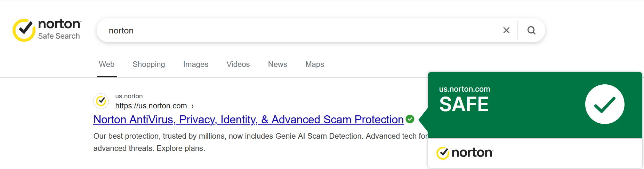This screenshot has height=169, width=644.
Task: Open the News tab
Action: pyautogui.click(x=277, y=64)
